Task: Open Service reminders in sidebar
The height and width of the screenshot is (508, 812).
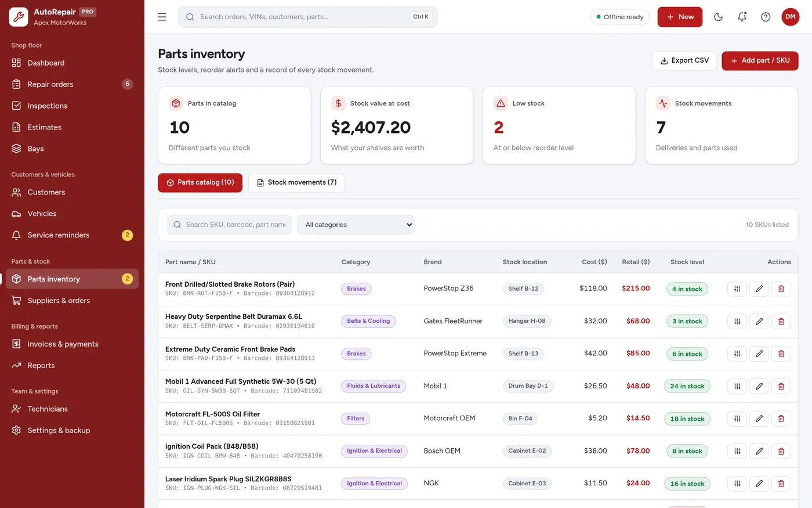Action: (x=72, y=235)
